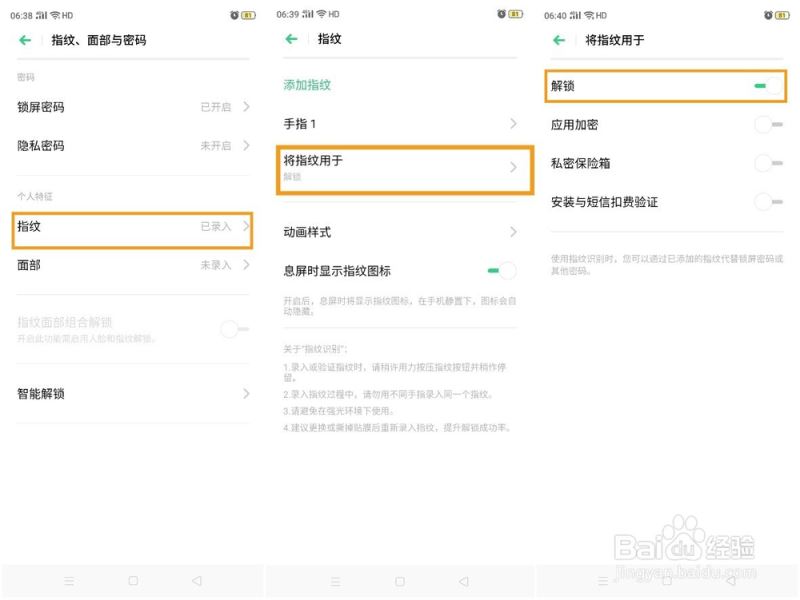
Task: Select 动画样式 menu entry
Action: [400, 232]
